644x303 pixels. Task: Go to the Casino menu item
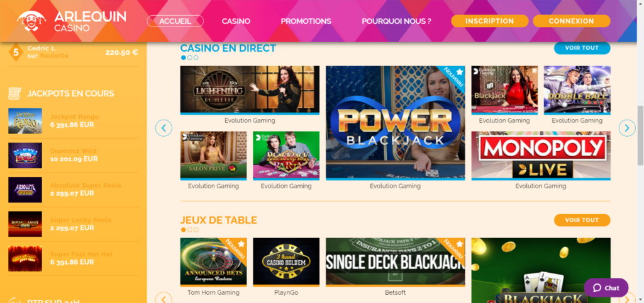[236, 21]
